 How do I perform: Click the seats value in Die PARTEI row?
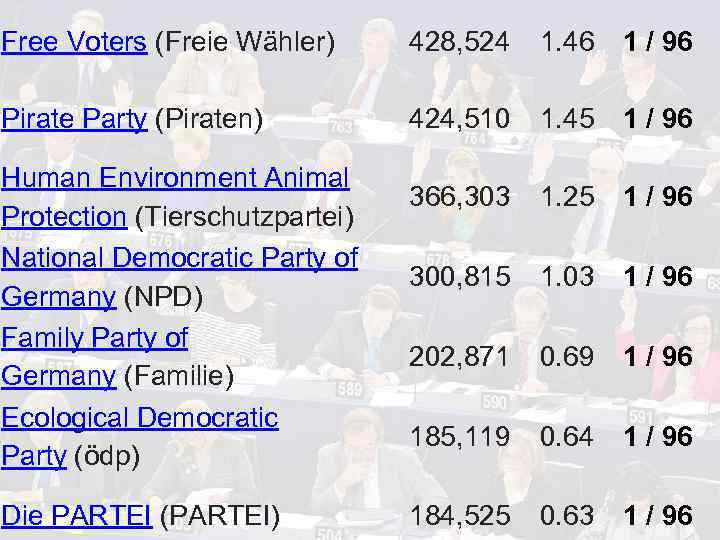point(657,516)
